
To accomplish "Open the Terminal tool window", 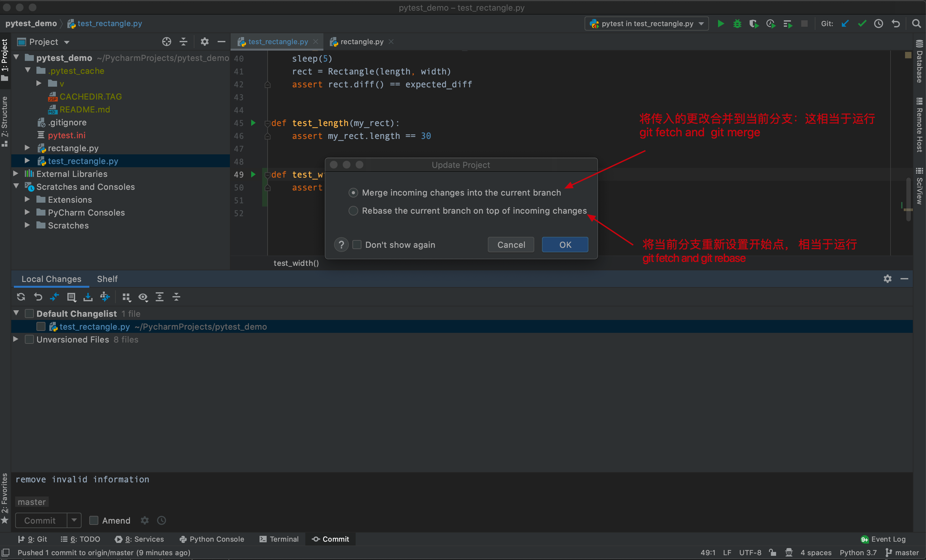I will [x=279, y=539].
